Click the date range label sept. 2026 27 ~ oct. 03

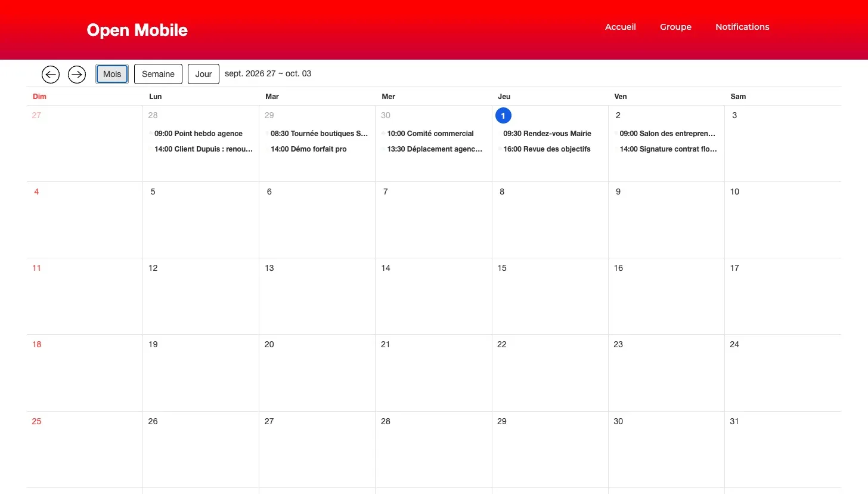268,73
